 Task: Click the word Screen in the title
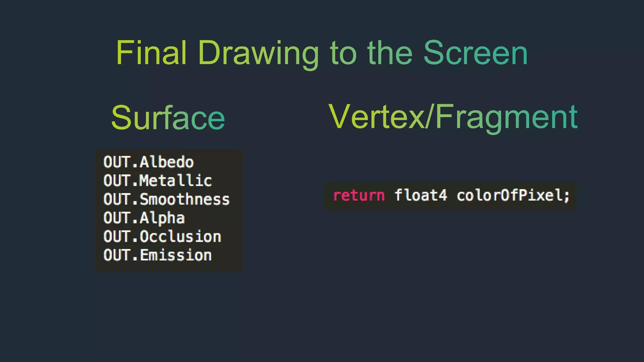475,53
